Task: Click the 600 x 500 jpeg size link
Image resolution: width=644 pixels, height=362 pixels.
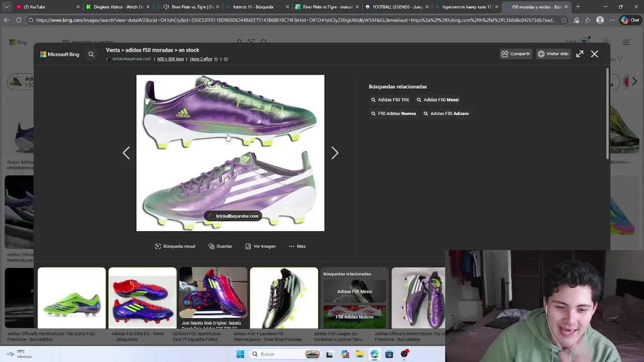Action: click(x=170, y=59)
